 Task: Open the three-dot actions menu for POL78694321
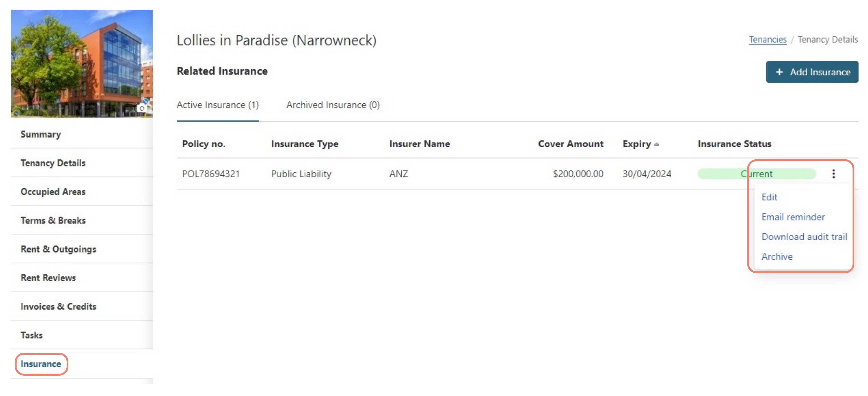tap(834, 174)
